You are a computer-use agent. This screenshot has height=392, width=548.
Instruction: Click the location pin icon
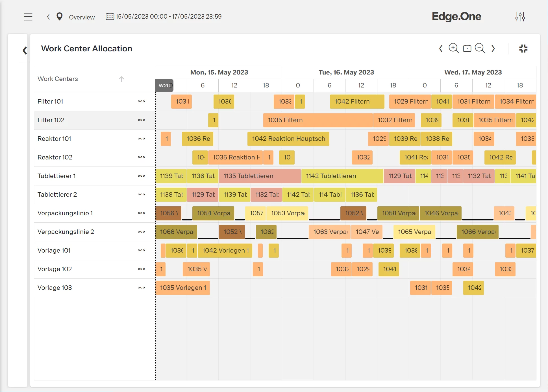pos(59,16)
